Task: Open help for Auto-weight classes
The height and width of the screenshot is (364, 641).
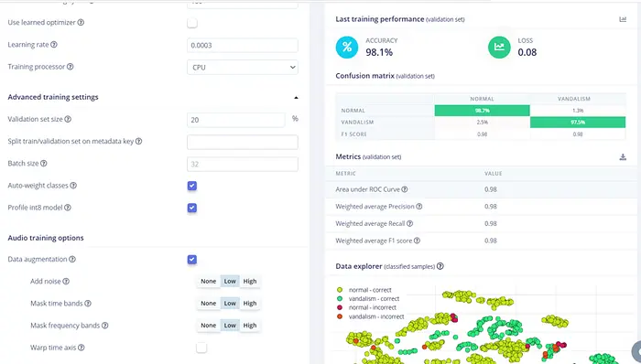Action: pos(73,186)
